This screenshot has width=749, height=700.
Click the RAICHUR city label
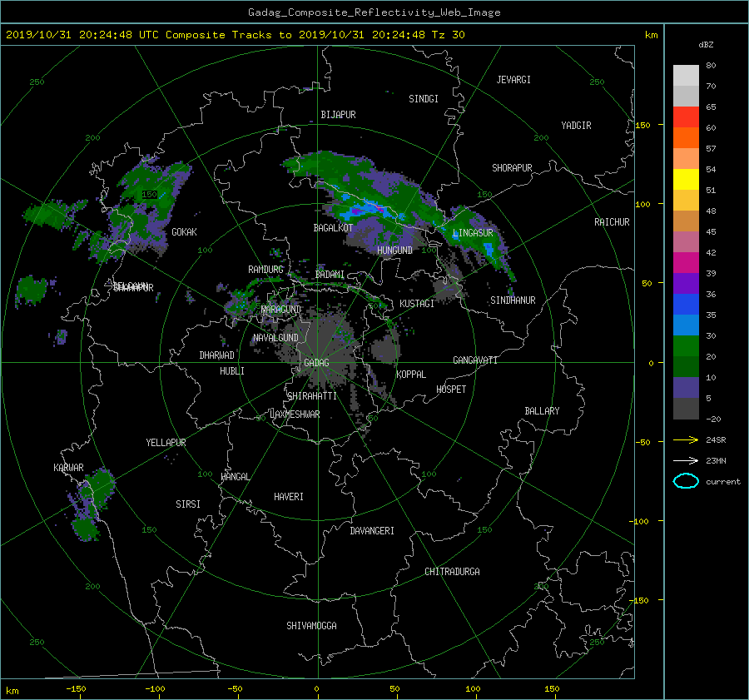pyautogui.click(x=612, y=222)
